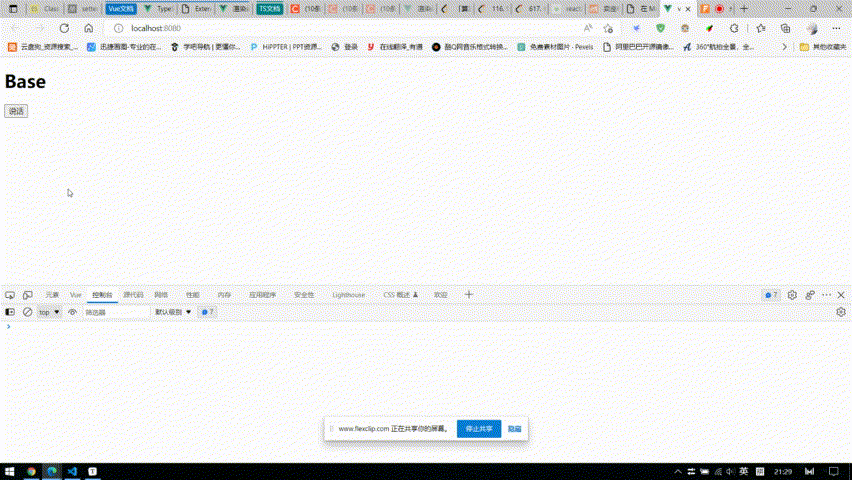The image size is (852, 480).
Task: Open the browser settings and more menu
Action: click(x=836, y=28)
